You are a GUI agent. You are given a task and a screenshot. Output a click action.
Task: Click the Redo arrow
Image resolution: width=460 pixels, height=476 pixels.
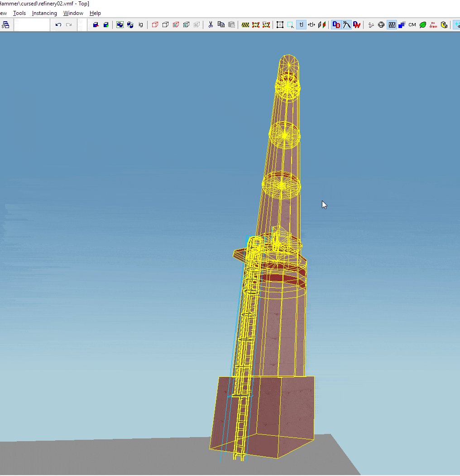coord(69,24)
